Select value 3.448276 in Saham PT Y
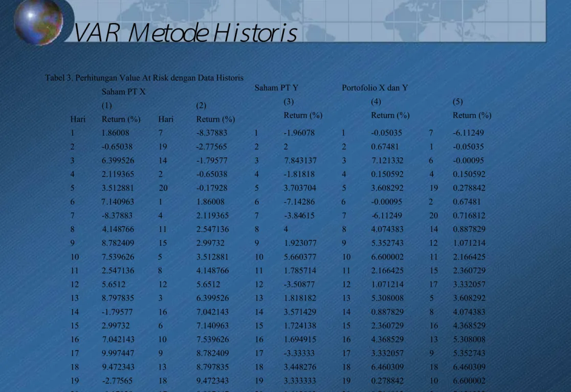 300,367
